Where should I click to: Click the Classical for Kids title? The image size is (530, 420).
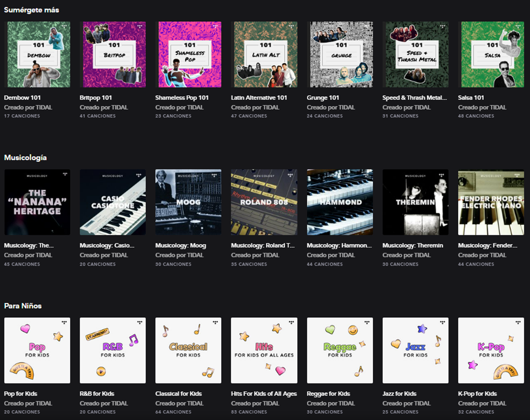click(178, 394)
